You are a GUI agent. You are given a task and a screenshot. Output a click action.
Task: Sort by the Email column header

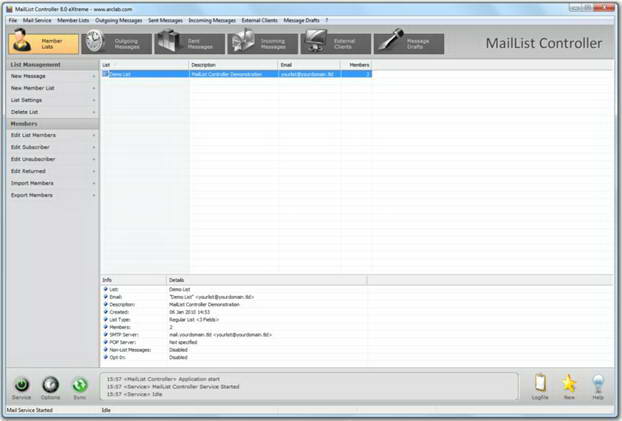309,65
